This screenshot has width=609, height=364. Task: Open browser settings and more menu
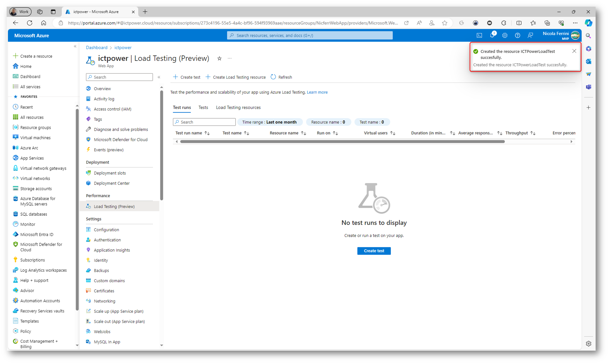[575, 23]
